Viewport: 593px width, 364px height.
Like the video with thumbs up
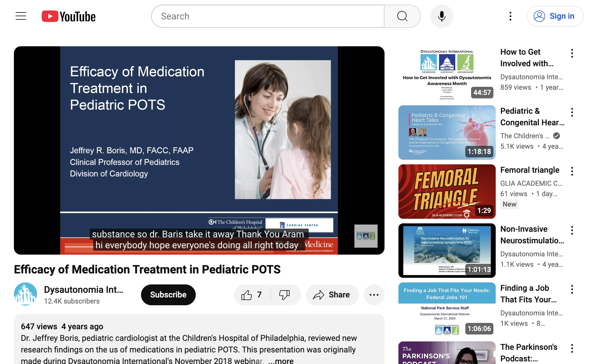pyautogui.click(x=252, y=295)
